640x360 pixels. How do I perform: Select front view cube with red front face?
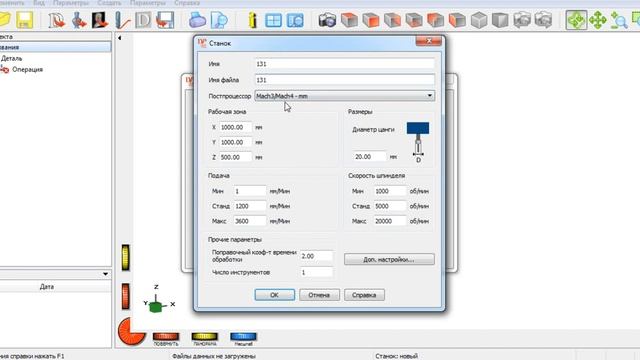point(371,20)
